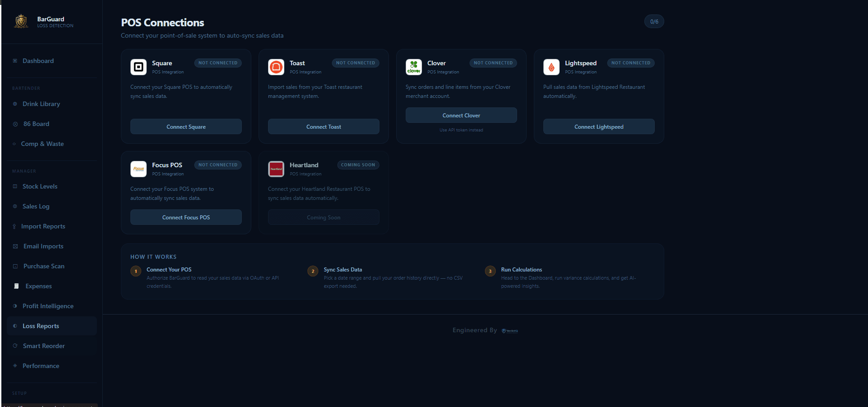Screen dimensions: 868x407
Task: Click the Lightspeed flame logo icon
Action: pyautogui.click(x=551, y=67)
